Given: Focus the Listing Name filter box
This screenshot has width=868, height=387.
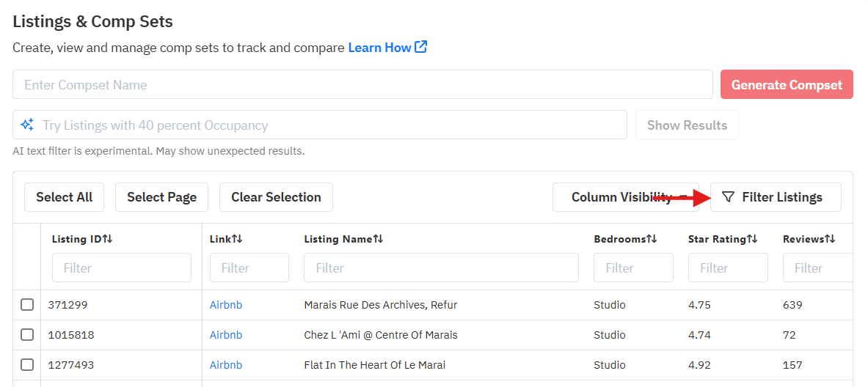Looking at the screenshot, I should click(441, 268).
